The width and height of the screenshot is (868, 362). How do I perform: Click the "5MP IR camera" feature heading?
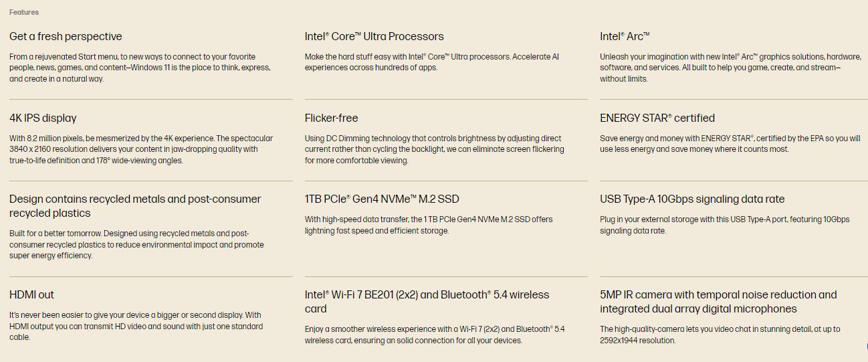coord(718,301)
